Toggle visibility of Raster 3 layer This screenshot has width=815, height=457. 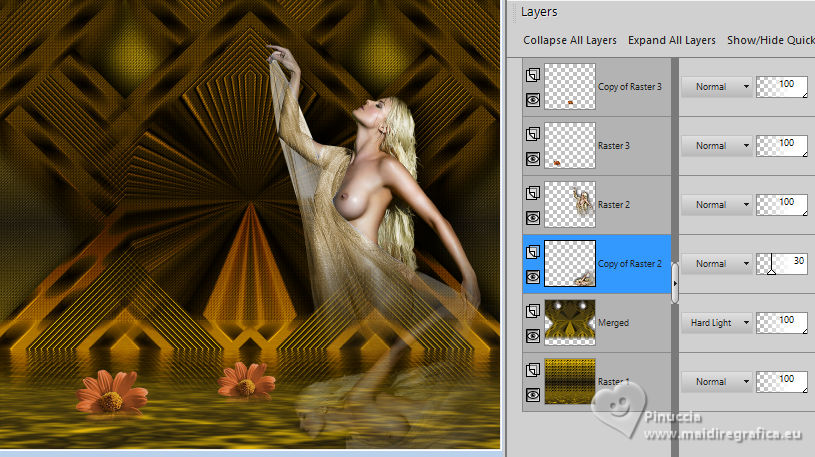[533, 159]
